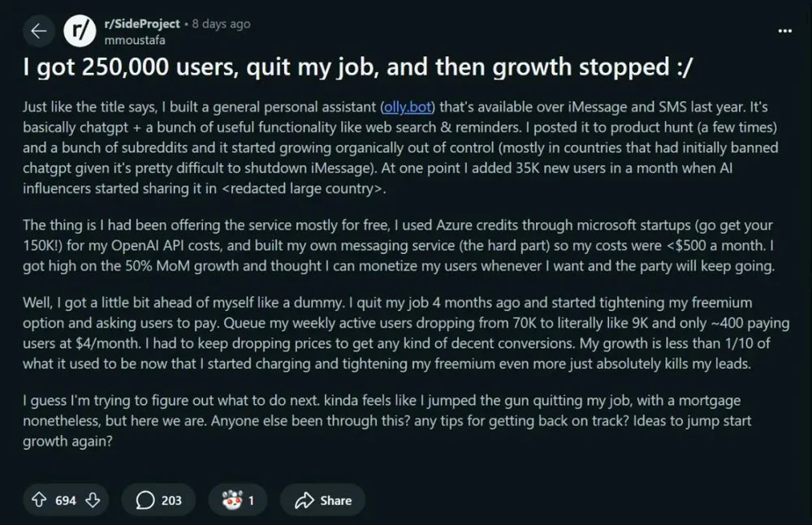
Task: Click the 694 vote score
Action: pos(66,501)
